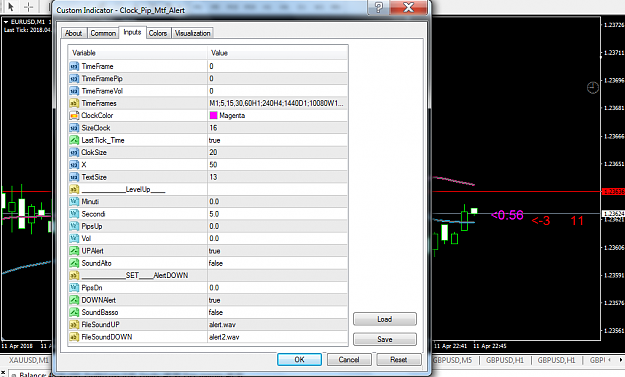The width and height of the screenshot is (625, 377).
Task: Click the Reset button
Action: point(399,359)
